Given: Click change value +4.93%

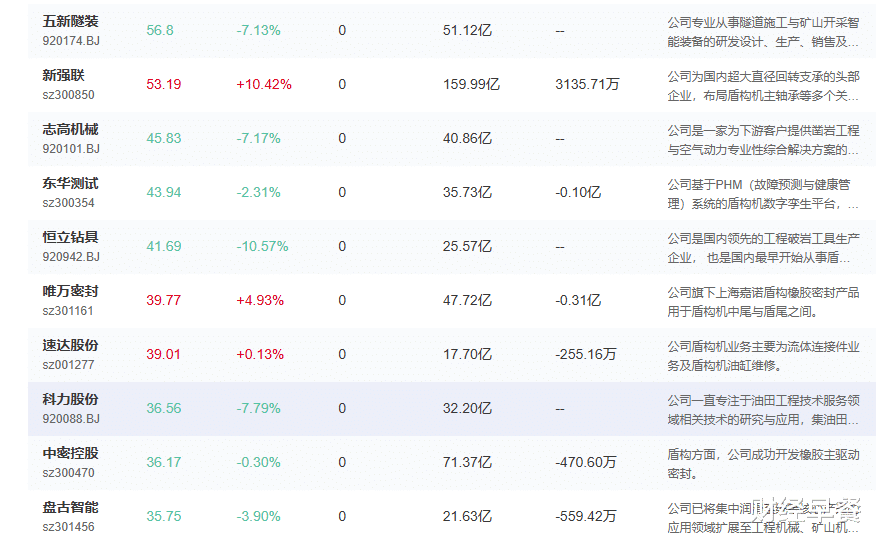Looking at the screenshot, I should [x=260, y=301].
